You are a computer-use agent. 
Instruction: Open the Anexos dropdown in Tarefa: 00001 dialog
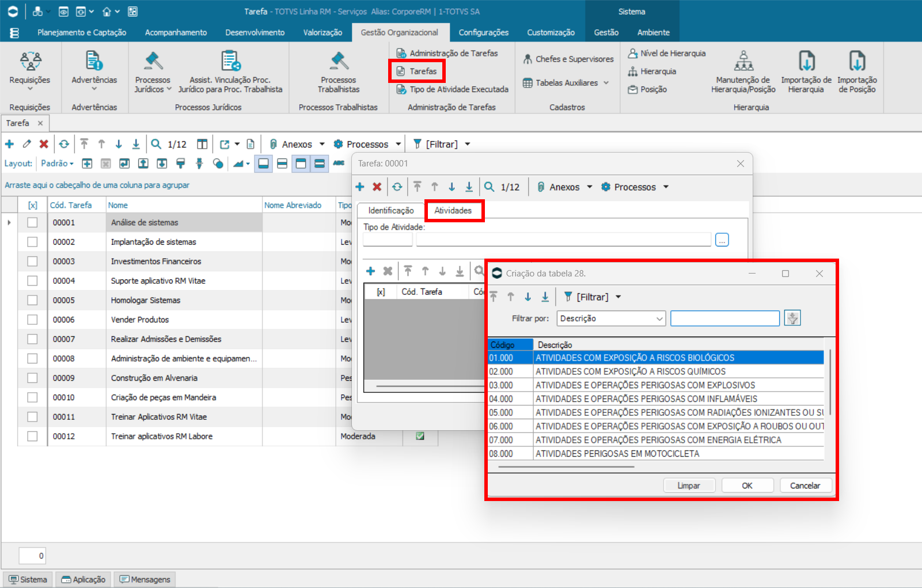(590, 187)
